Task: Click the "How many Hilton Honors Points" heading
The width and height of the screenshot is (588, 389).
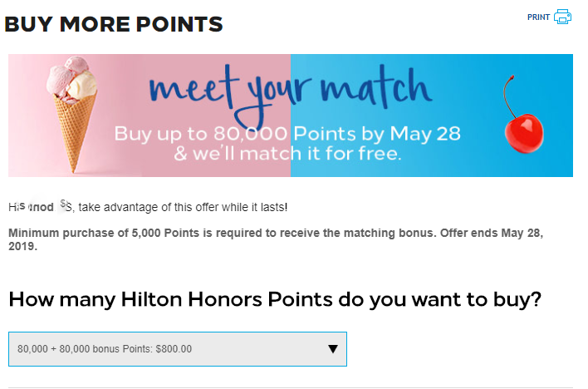Action: coord(275,299)
